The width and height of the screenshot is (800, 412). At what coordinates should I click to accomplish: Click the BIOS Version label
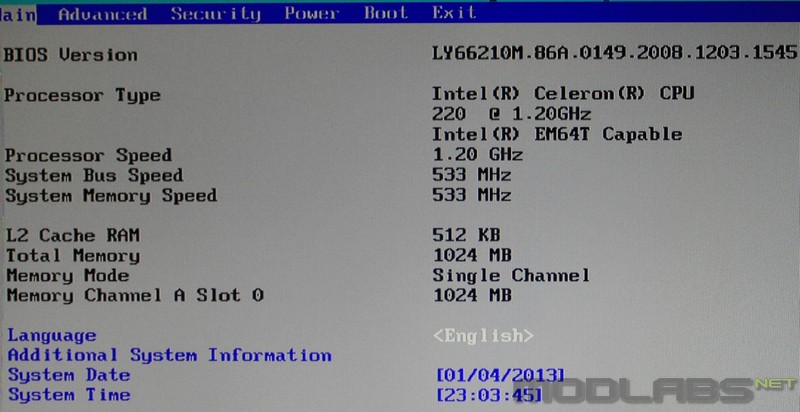tap(70, 55)
